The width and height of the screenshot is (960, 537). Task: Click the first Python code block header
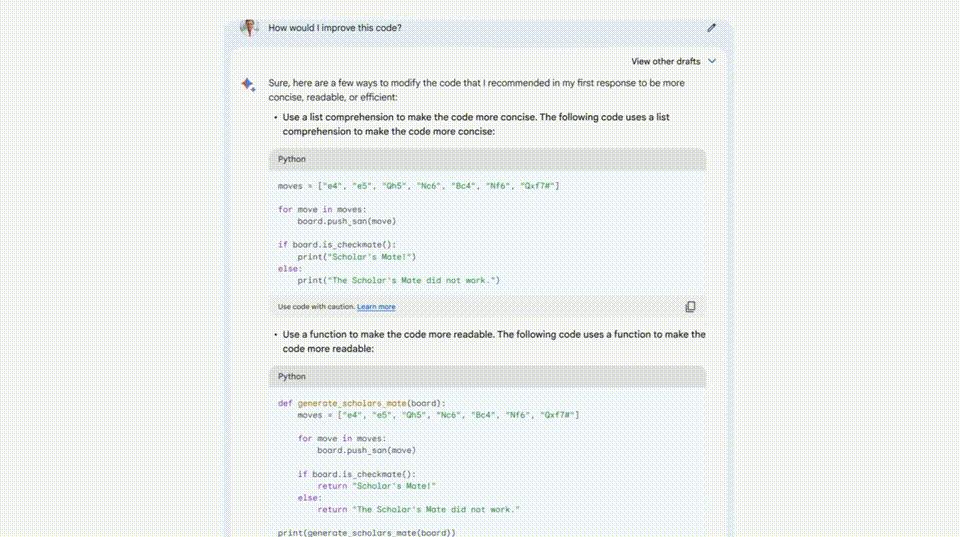[487, 159]
